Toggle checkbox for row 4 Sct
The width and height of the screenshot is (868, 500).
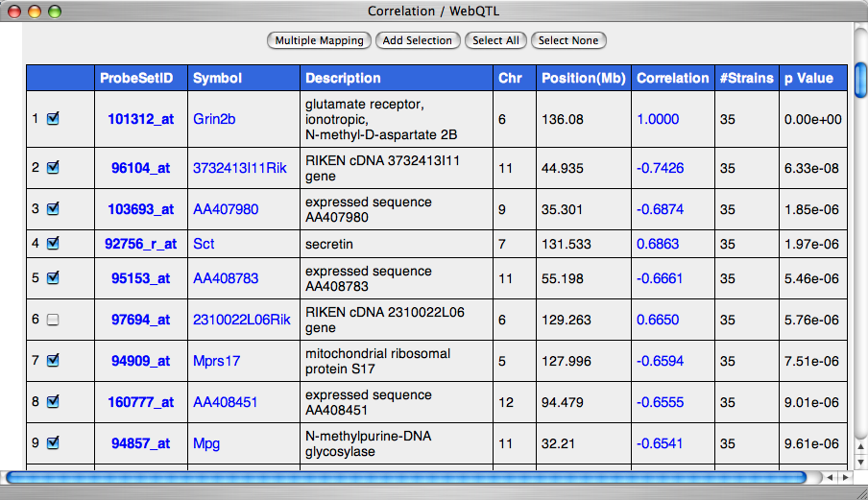53,244
